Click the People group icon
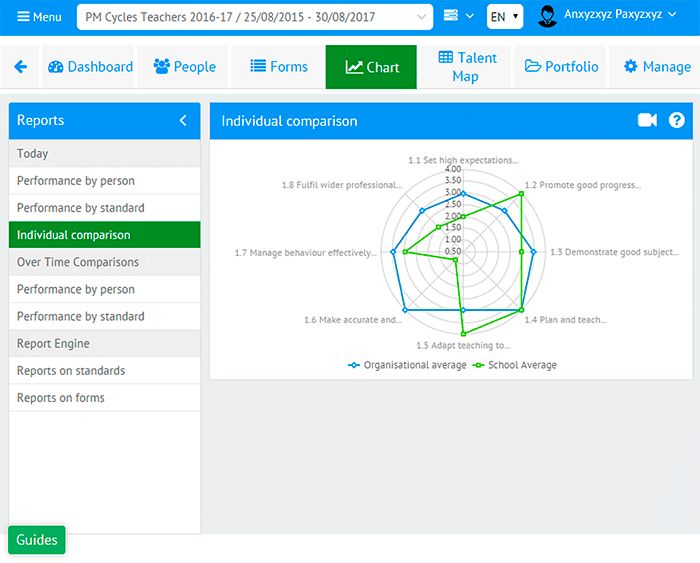The image size is (700, 563). tap(162, 67)
